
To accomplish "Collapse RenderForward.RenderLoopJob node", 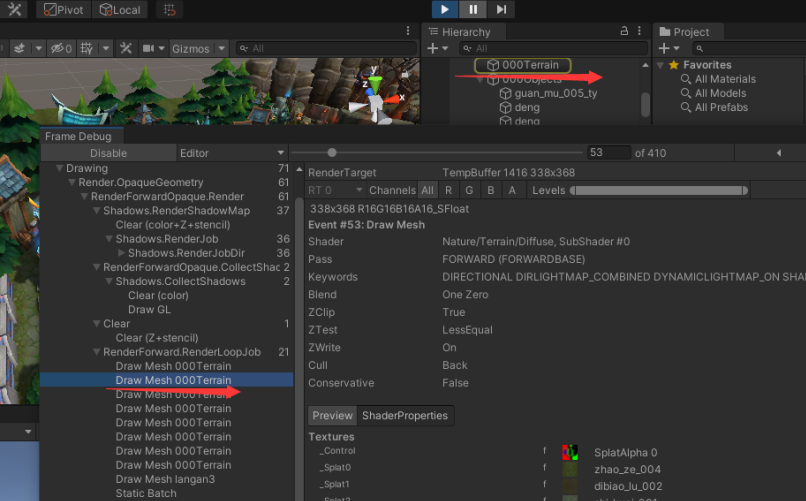I will click(97, 352).
